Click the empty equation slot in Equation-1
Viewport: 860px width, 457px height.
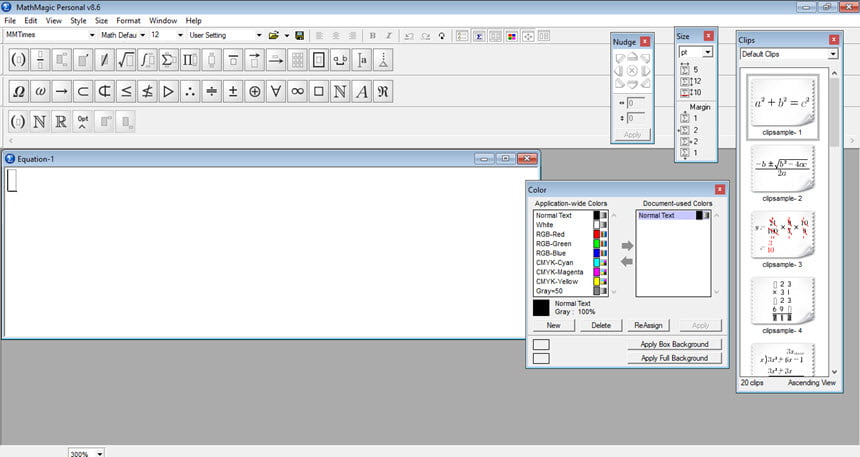(12, 180)
